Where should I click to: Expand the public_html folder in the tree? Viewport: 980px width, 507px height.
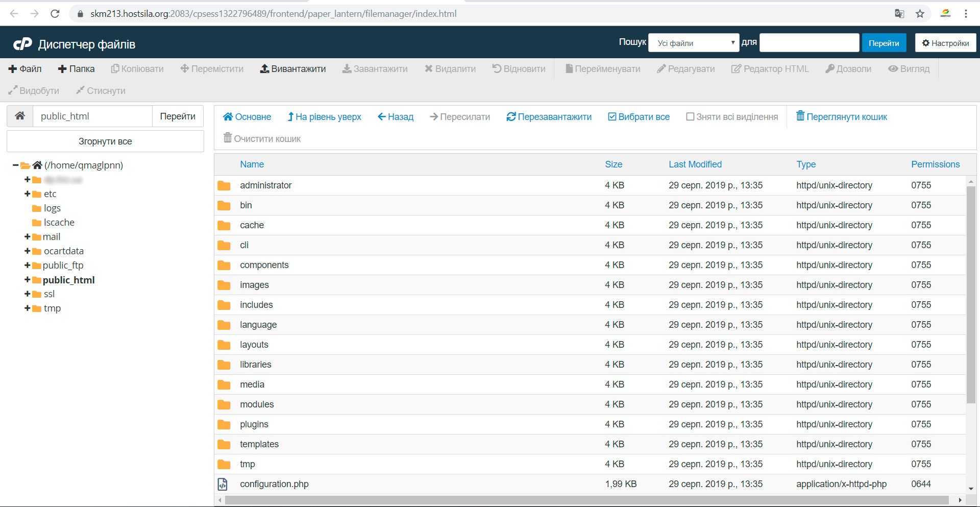click(x=27, y=280)
